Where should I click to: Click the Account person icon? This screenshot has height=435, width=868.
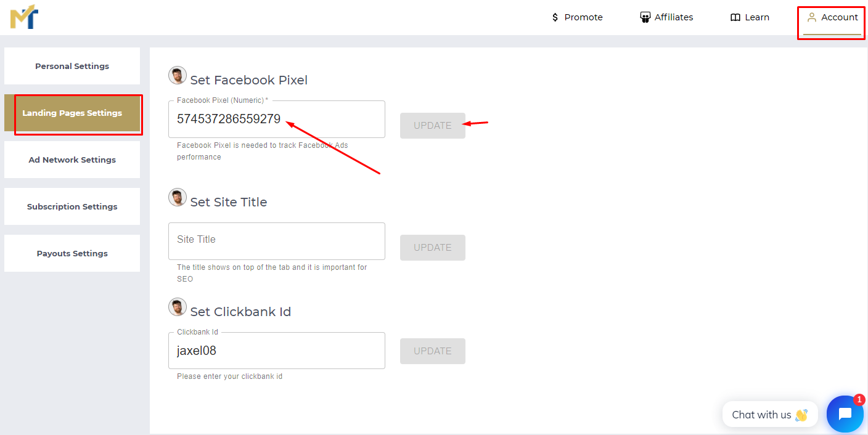coord(812,17)
